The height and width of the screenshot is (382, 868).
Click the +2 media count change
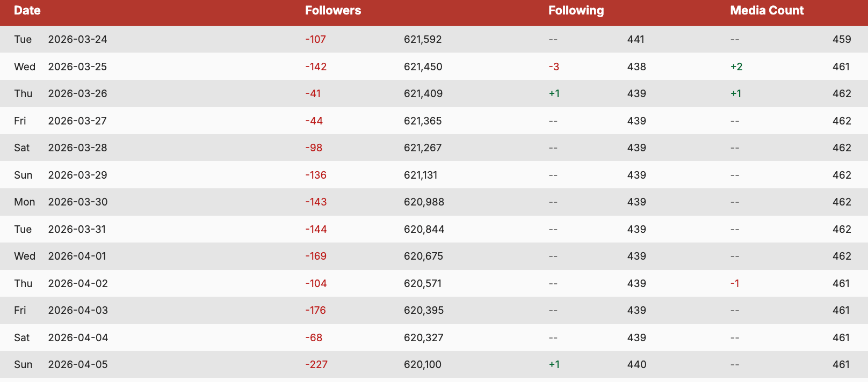(736, 67)
